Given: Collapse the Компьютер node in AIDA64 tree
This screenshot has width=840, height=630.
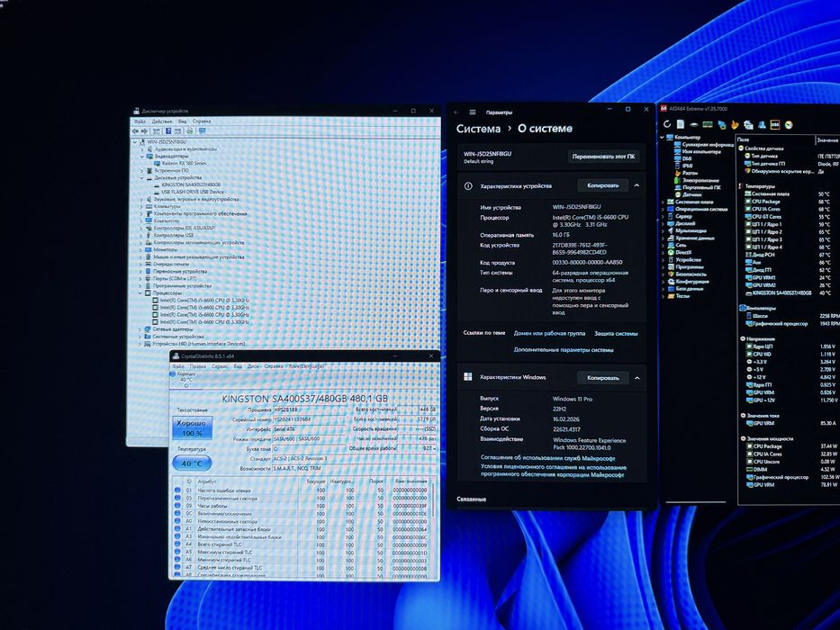Looking at the screenshot, I should pyautogui.click(x=663, y=137).
